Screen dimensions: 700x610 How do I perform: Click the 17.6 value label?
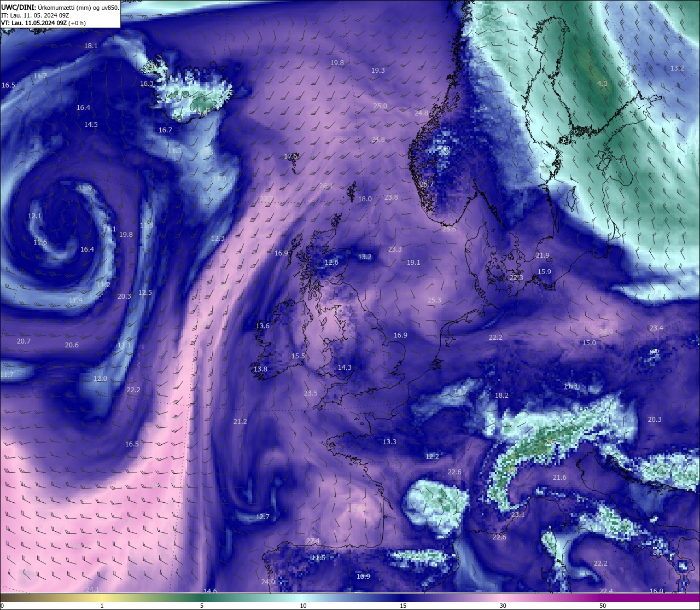pos(290,156)
